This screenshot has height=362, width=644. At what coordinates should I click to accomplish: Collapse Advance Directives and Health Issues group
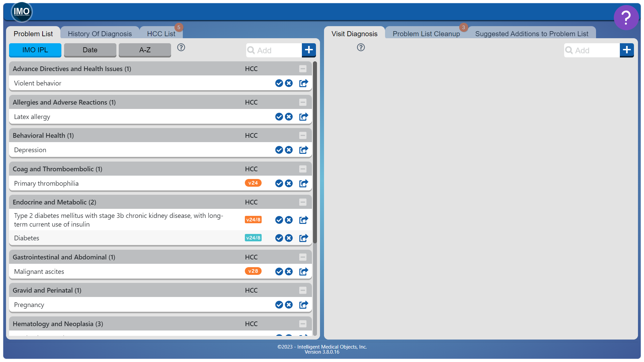303,69
